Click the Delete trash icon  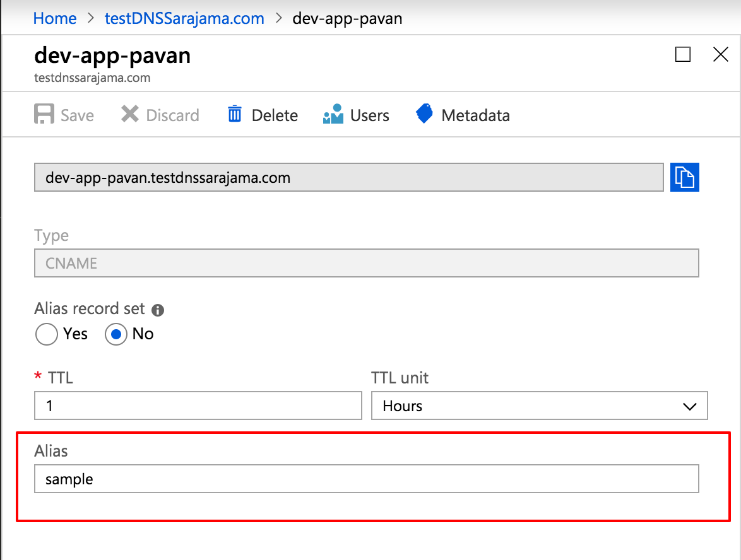tap(234, 114)
